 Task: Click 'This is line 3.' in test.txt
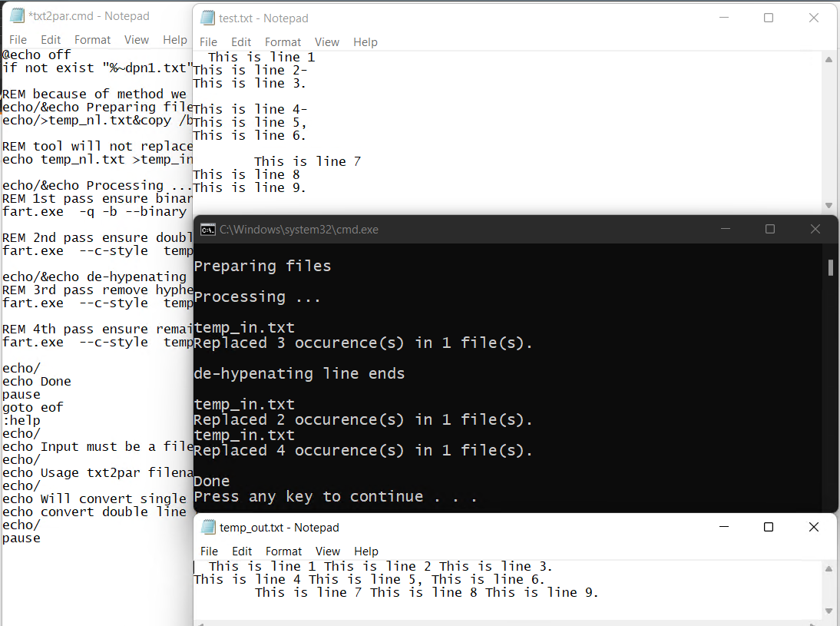coord(250,83)
